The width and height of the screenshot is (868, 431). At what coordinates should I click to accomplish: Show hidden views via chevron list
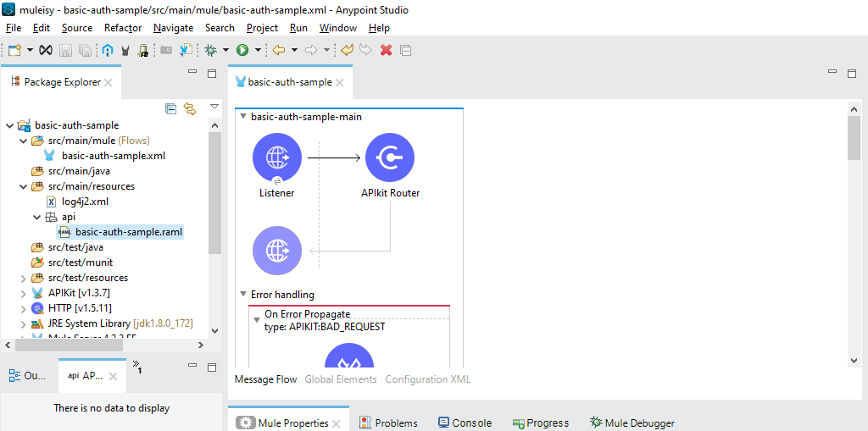tap(136, 366)
